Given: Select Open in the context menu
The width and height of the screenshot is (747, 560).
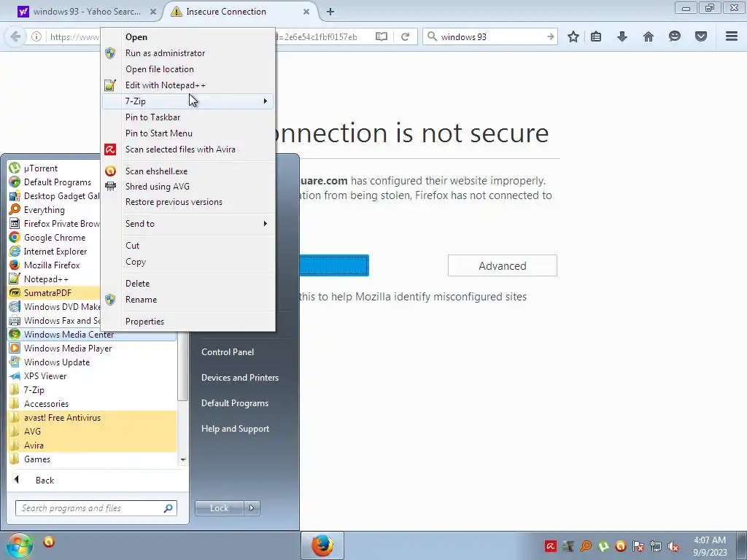Looking at the screenshot, I should click(187, 36).
